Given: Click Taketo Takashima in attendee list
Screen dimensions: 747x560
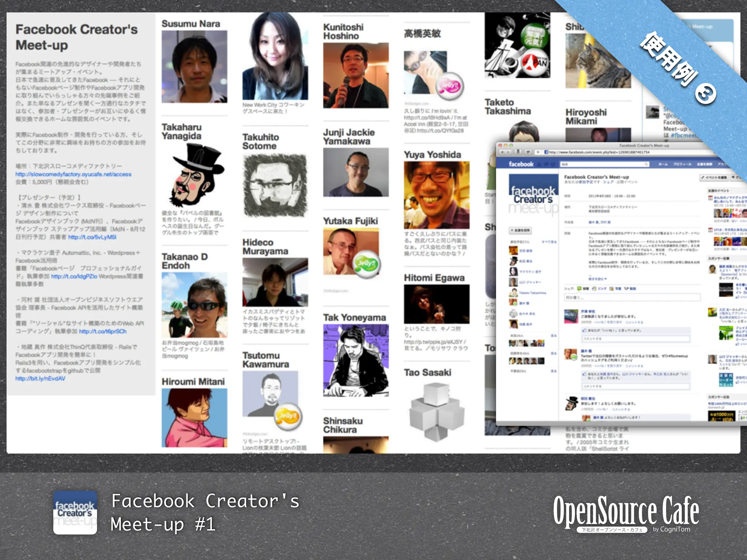Looking at the screenshot, I should (533, 293).
